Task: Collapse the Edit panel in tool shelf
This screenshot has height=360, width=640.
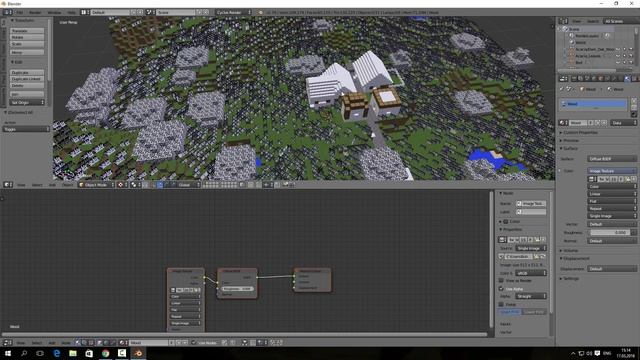Action: tap(17, 62)
